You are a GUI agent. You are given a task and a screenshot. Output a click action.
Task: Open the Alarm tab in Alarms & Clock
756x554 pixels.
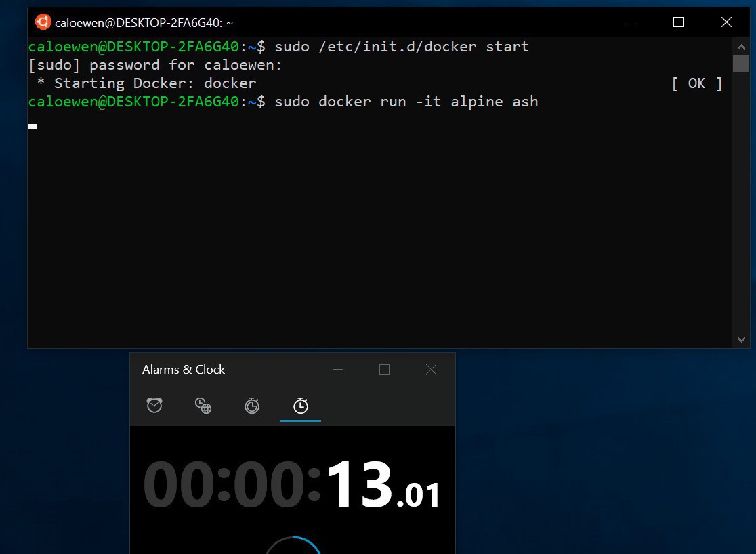(x=154, y=406)
